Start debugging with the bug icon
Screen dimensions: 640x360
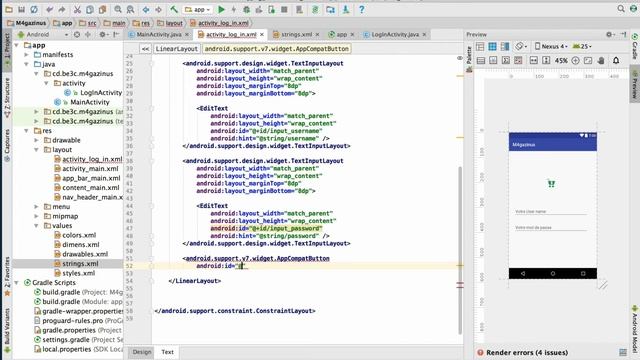[x=247, y=9]
